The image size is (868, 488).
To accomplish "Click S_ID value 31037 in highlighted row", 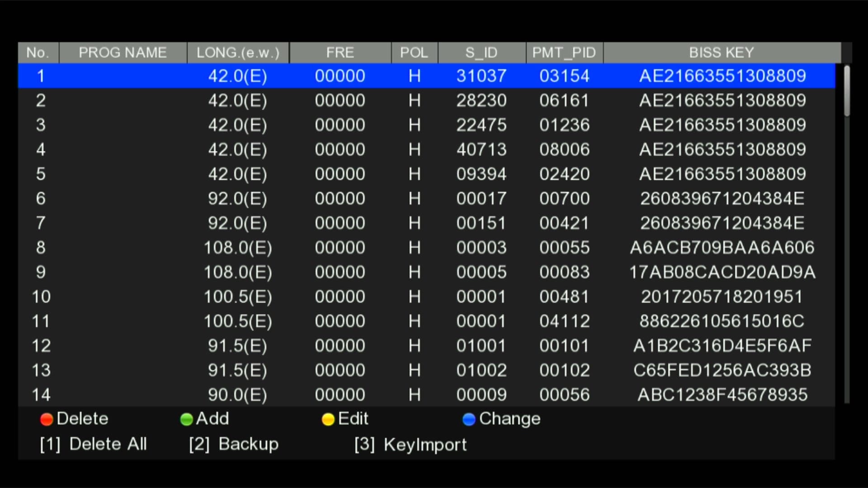I will (x=481, y=76).
